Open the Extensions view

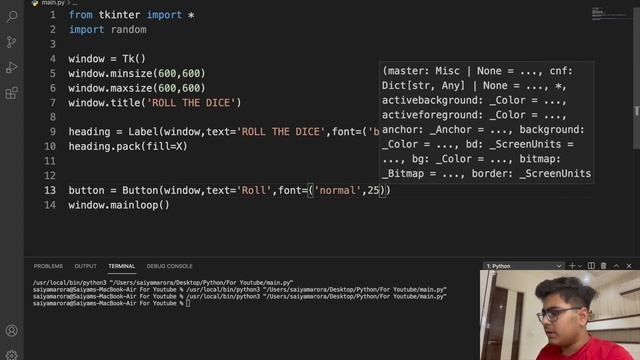12,93
